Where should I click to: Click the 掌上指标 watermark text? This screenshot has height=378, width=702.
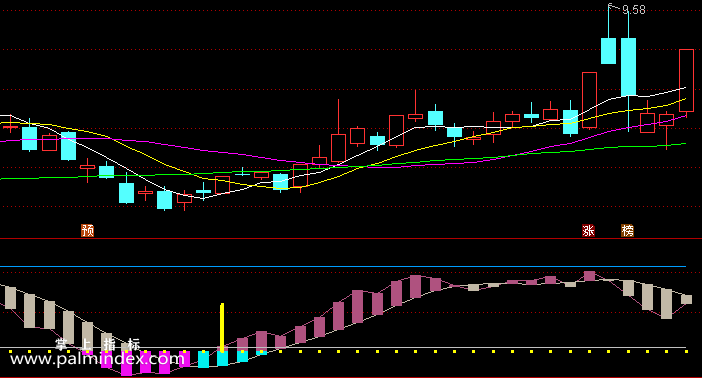pos(98,344)
